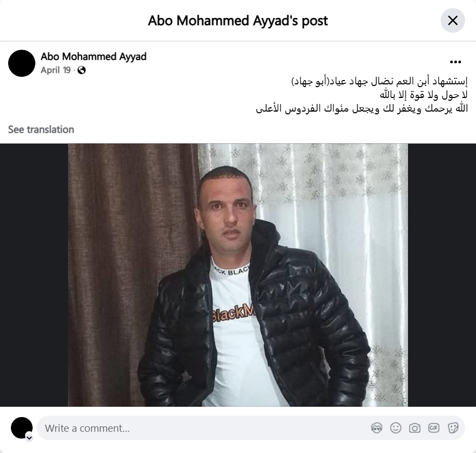The height and width of the screenshot is (453, 476).
Task: Close the Abo Mohammed Ayyad's post dialog
Action: 453,21
